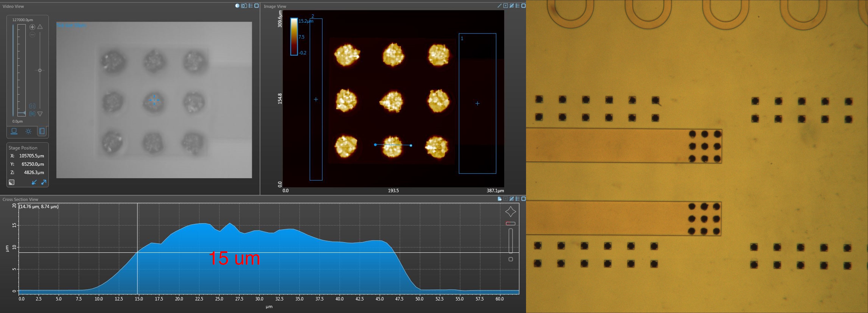Viewport: 868px width, 313px height.
Task: Click the camera snapshot icon in Video View
Action: pos(244,6)
